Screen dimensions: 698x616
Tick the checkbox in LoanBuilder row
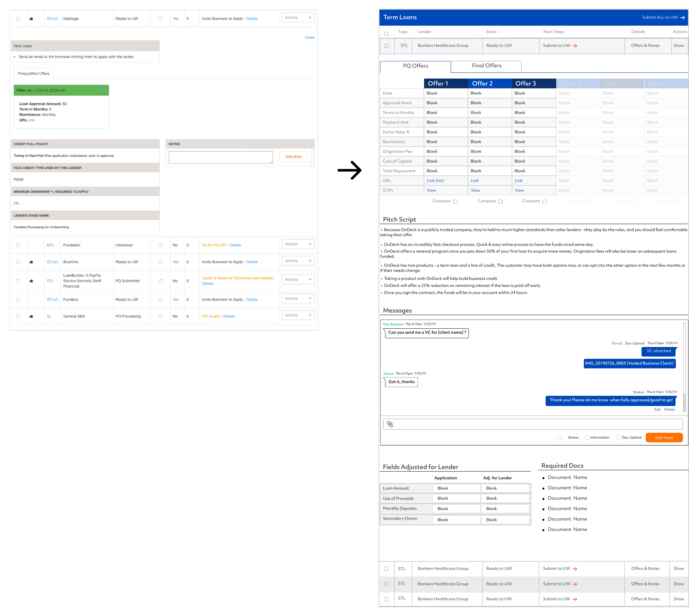(x=18, y=281)
